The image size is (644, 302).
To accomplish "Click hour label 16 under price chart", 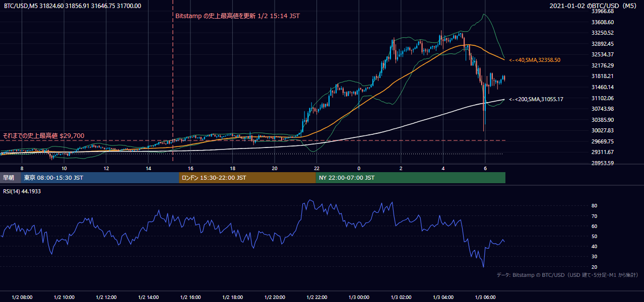I will coord(190,168).
